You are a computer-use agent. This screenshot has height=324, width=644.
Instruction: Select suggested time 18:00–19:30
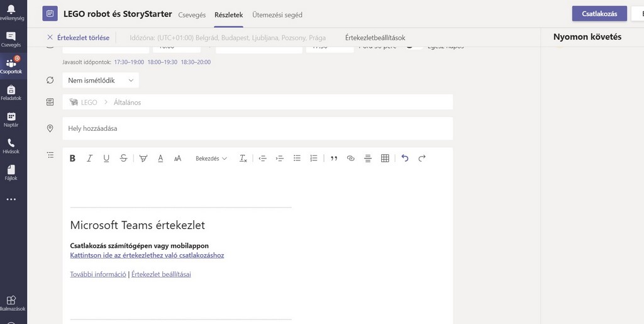[162, 62]
